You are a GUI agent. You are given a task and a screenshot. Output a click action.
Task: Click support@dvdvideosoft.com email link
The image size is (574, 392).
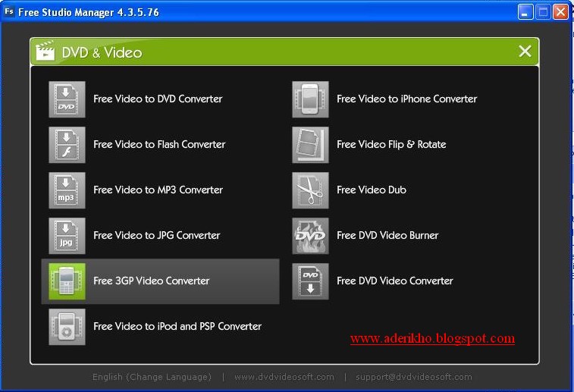(x=414, y=377)
